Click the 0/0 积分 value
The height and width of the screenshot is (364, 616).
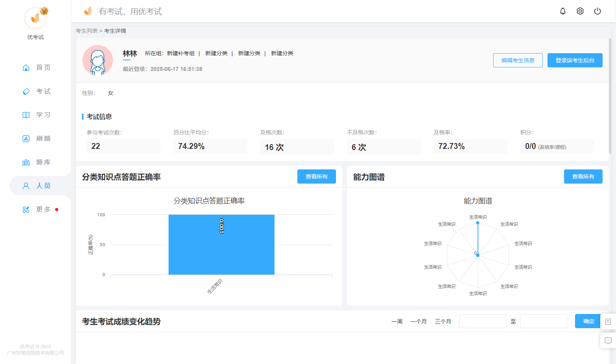click(x=531, y=146)
